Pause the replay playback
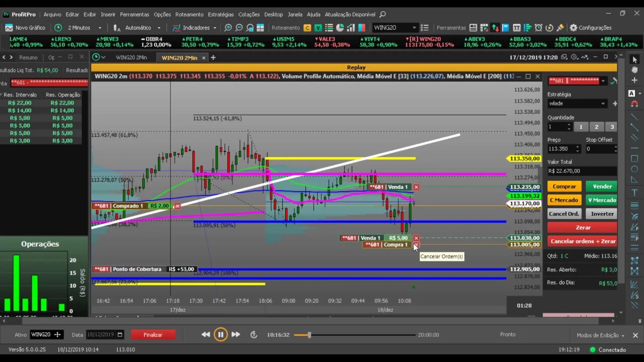The image size is (644, 362). tap(220, 334)
